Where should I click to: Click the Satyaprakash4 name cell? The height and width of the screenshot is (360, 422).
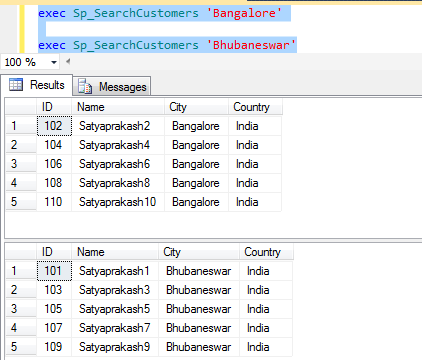pos(118,145)
